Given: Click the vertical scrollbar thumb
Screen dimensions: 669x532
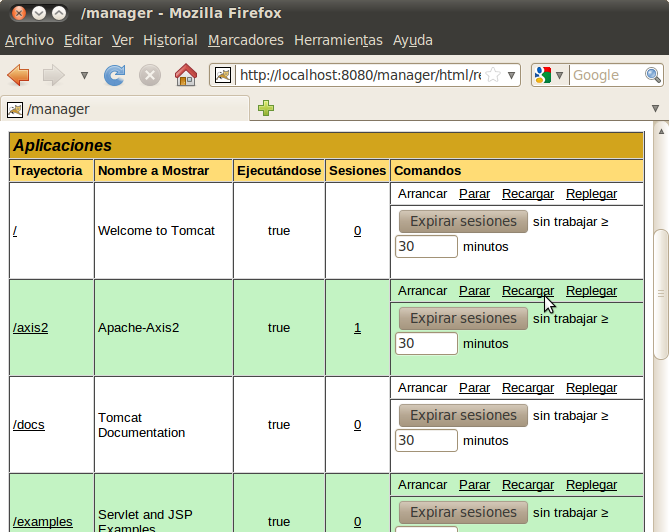Looking at the screenshot, I should (x=661, y=294).
